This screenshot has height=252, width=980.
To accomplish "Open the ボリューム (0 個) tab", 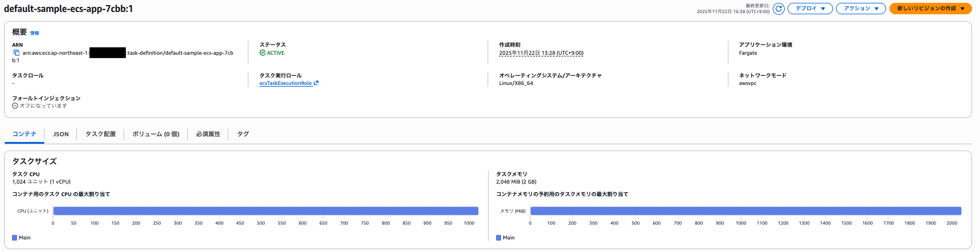I will click(x=156, y=134).
